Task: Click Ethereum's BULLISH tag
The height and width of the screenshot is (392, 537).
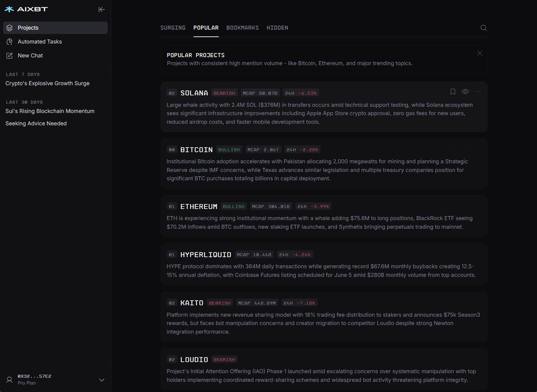Action: pyautogui.click(x=234, y=207)
